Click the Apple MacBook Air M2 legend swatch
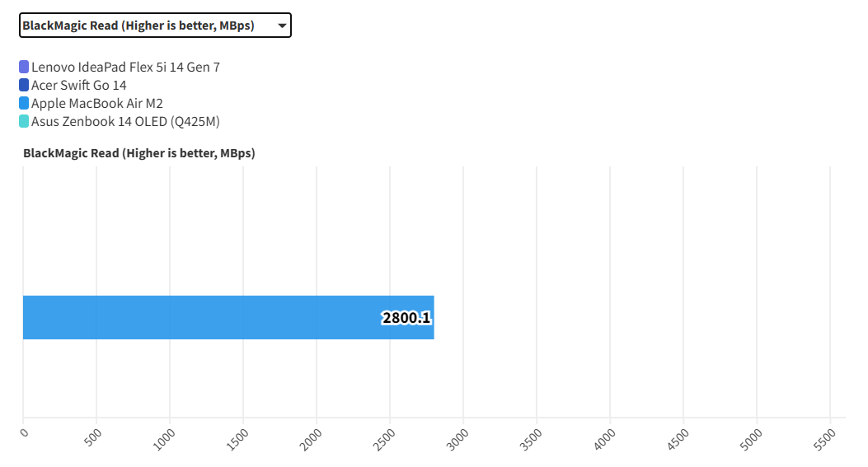 point(24,103)
